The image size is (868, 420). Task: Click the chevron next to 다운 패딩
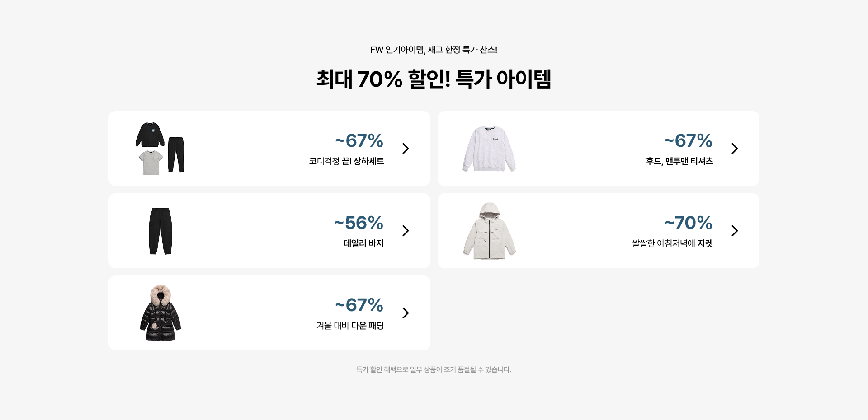(x=406, y=313)
